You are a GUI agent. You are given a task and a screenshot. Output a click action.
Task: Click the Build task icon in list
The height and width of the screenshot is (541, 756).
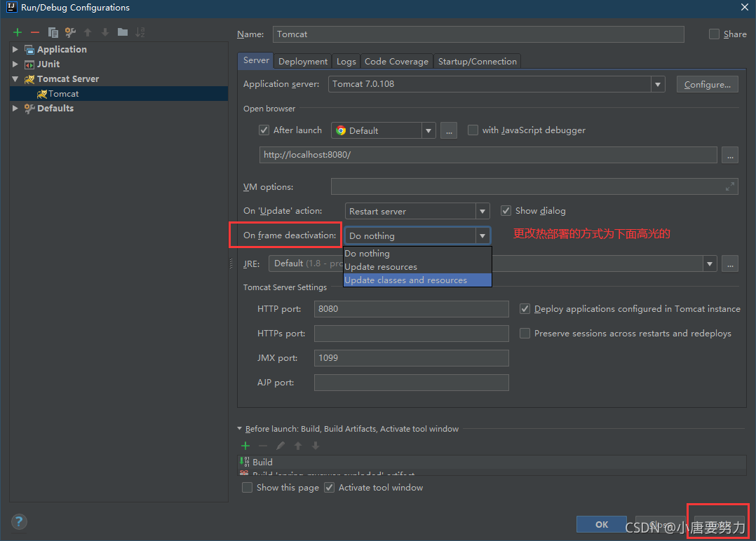tap(245, 462)
